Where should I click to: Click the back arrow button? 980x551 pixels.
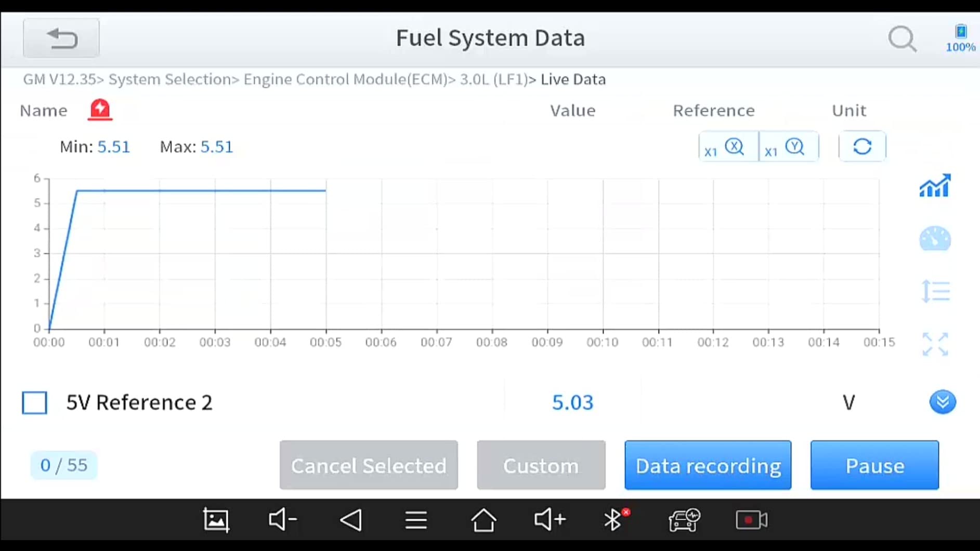(x=61, y=38)
